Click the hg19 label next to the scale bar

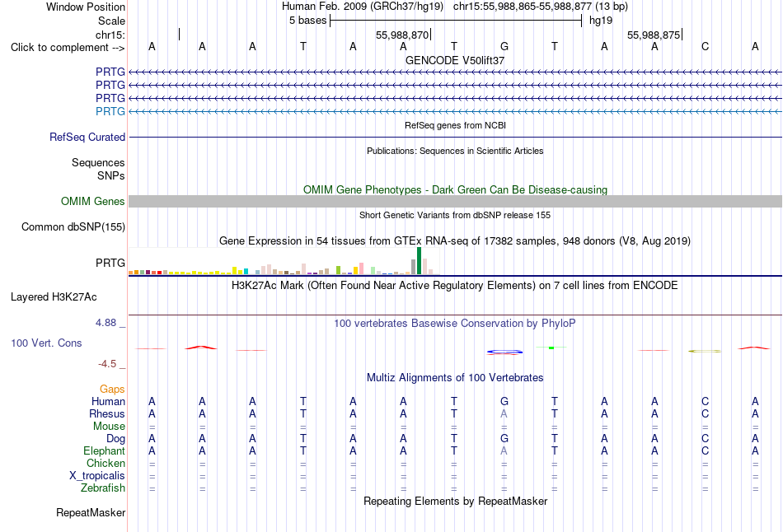[600, 21]
